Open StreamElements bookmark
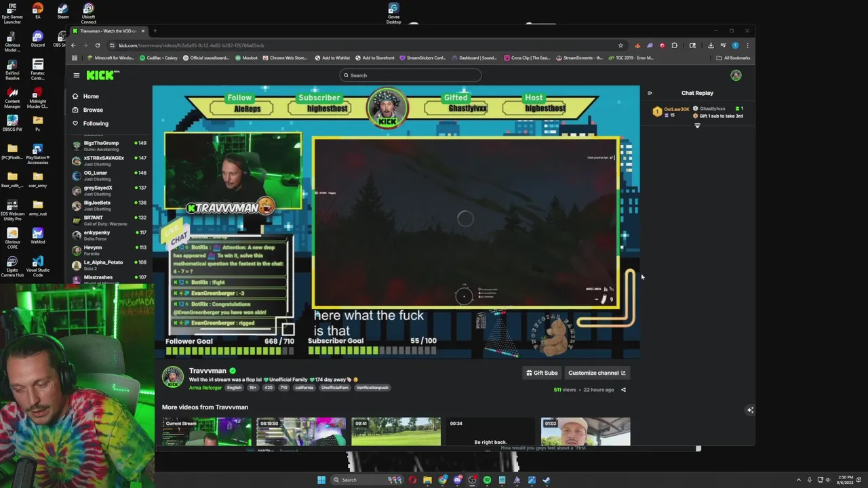The width and height of the screenshot is (868, 488). 579,58
